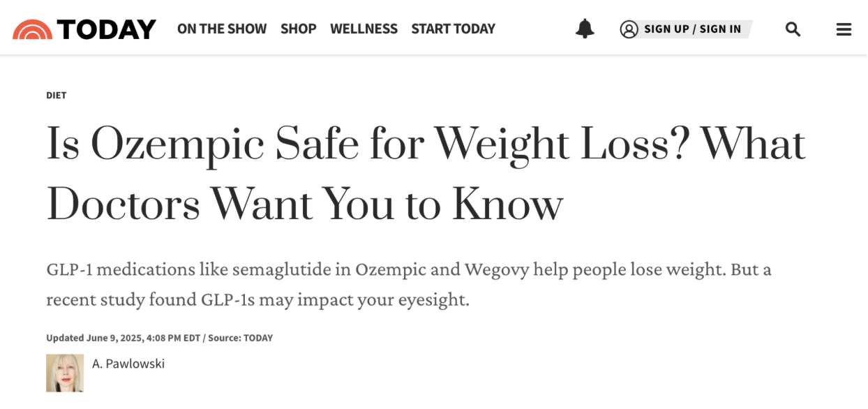
Task: Click the user profile avatar icon
Action: point(629,29)
